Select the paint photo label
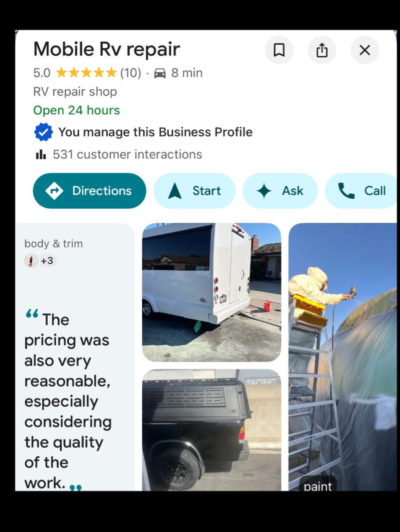The width and height of the screenshot is (400, 532). pos(318,485)
